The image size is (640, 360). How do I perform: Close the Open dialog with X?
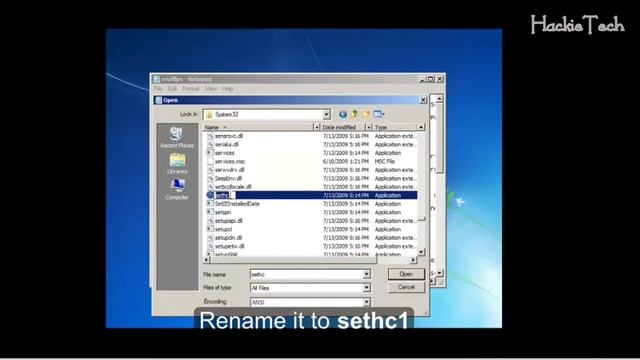423,100
